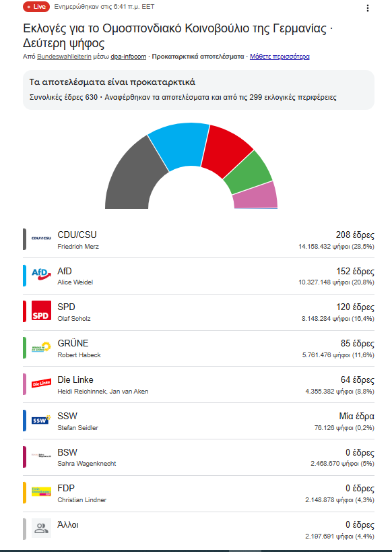
Task: Click the Άλλοι people icon
Action: tap(41, 528)
